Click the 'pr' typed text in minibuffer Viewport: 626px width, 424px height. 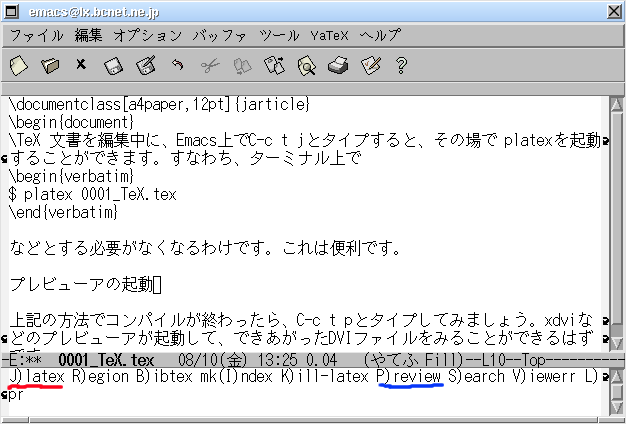[16, 395]
